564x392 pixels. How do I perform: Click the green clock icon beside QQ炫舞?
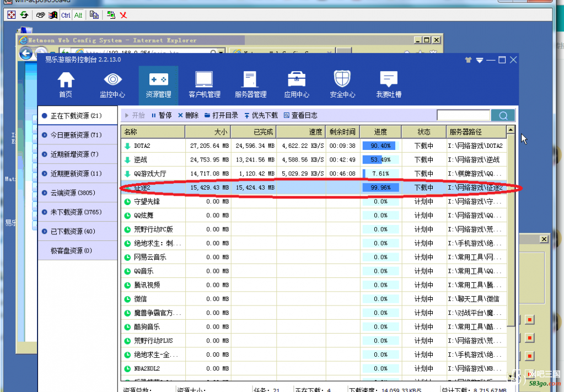pos(127,216)
